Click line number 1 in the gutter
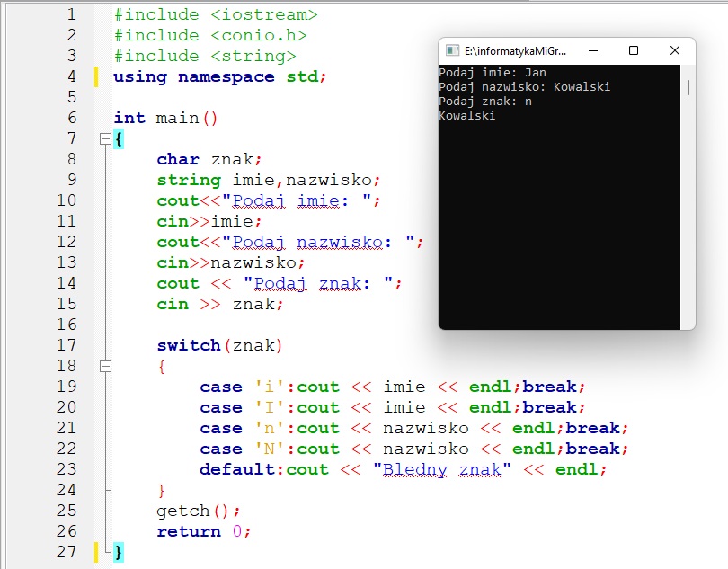This screenshot has width=728, height=569. [72, 15]
